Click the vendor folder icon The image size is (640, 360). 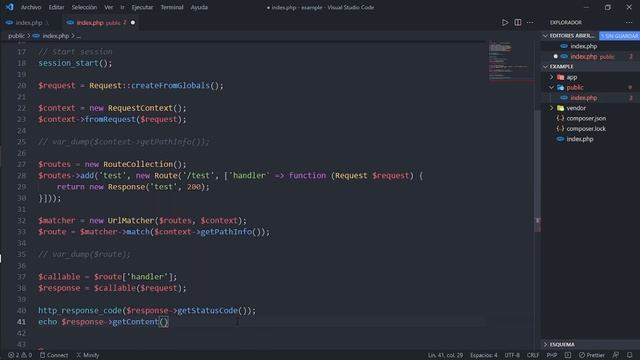[x=560, y=108]
